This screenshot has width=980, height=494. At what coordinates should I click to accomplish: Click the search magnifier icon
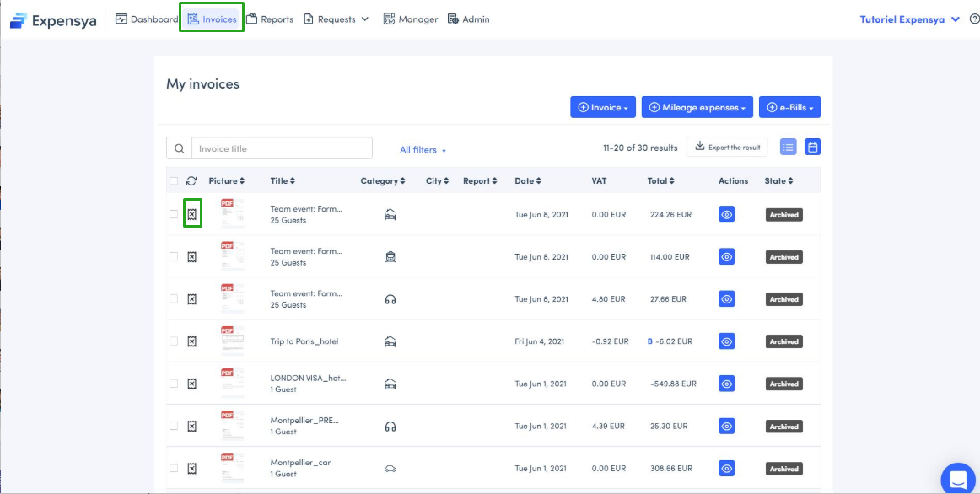pos(179,148)
